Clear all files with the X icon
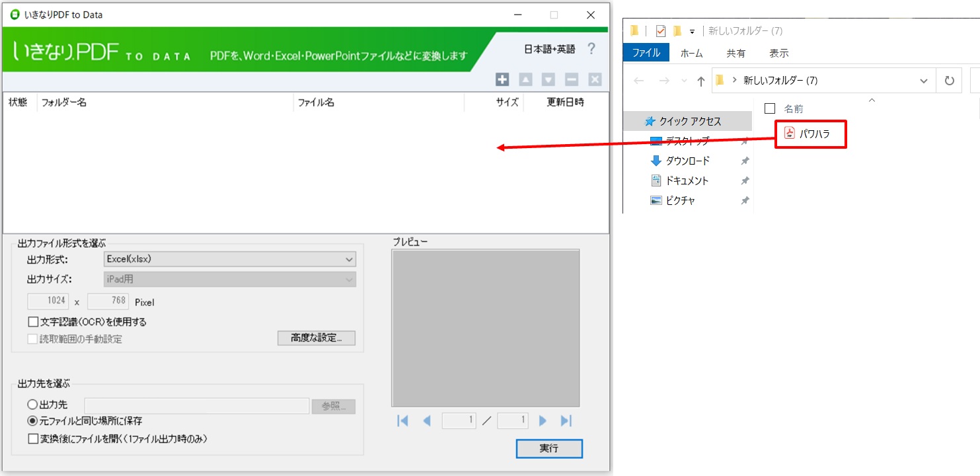 click(595, 79)
